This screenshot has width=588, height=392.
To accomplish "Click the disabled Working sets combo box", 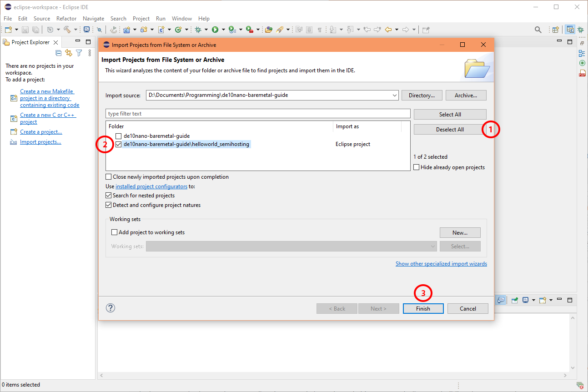I will (x=291, y=246).
